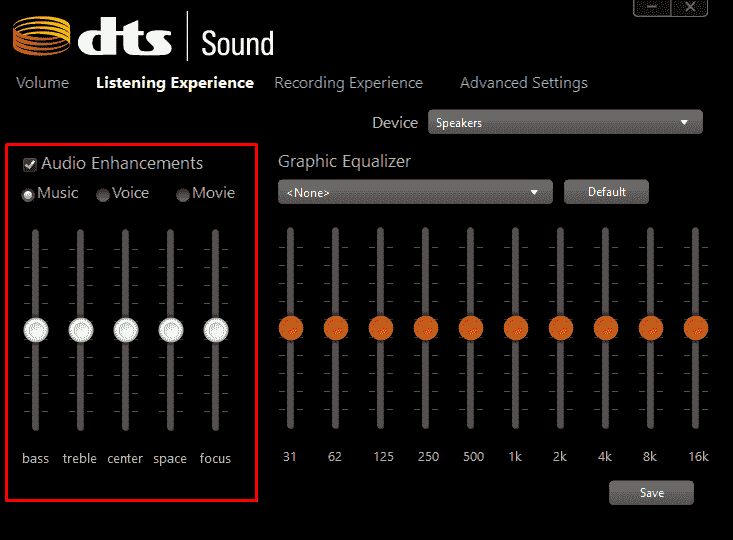The image size is (733, 540).
Task: Select the Movie radio button
Action: pyautogui.click(x=183, y=195)
